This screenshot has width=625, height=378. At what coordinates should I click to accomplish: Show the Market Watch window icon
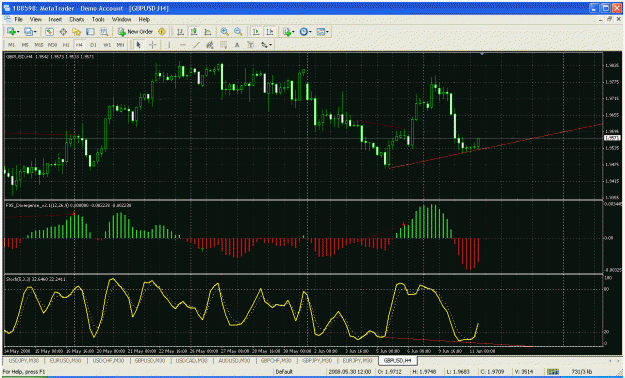(49, 32)
